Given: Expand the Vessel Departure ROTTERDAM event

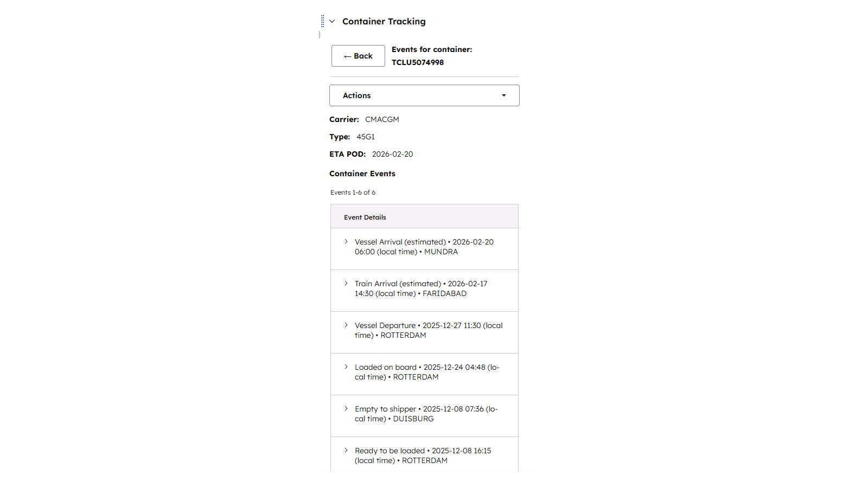Looking at the screenshot, I should 346,325.
